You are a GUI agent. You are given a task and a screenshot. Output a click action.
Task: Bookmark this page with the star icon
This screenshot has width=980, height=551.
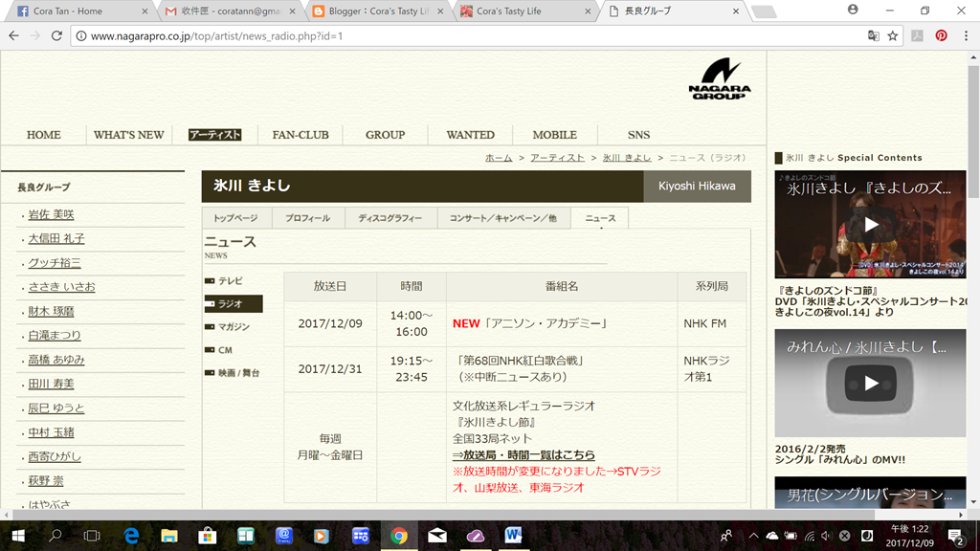click(893, 35)
